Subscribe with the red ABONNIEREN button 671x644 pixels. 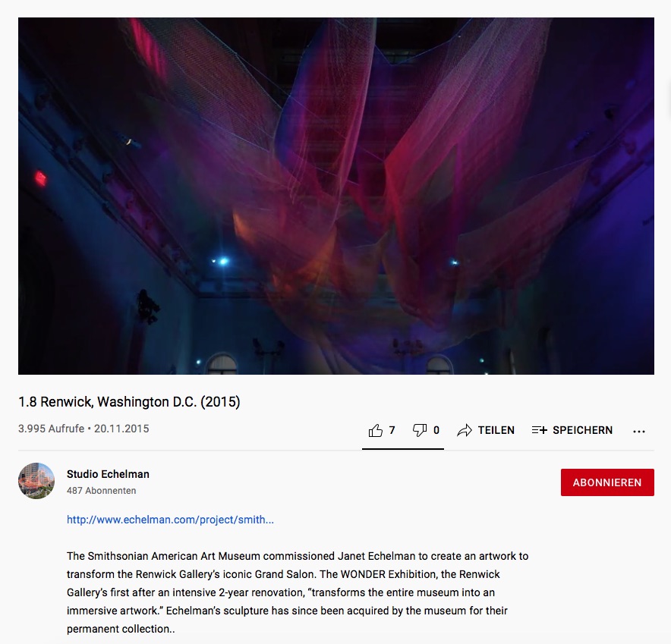[x=607, y=482]
